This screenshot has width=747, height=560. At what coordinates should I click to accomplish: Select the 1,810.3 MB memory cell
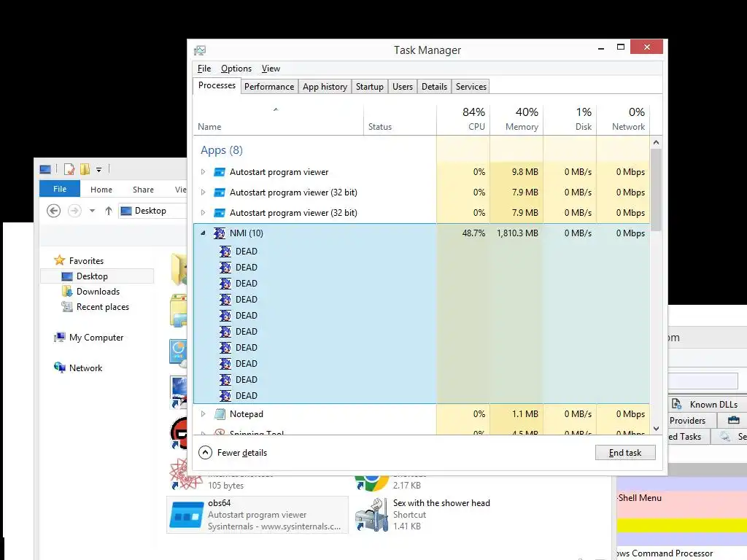pos(516,233)
